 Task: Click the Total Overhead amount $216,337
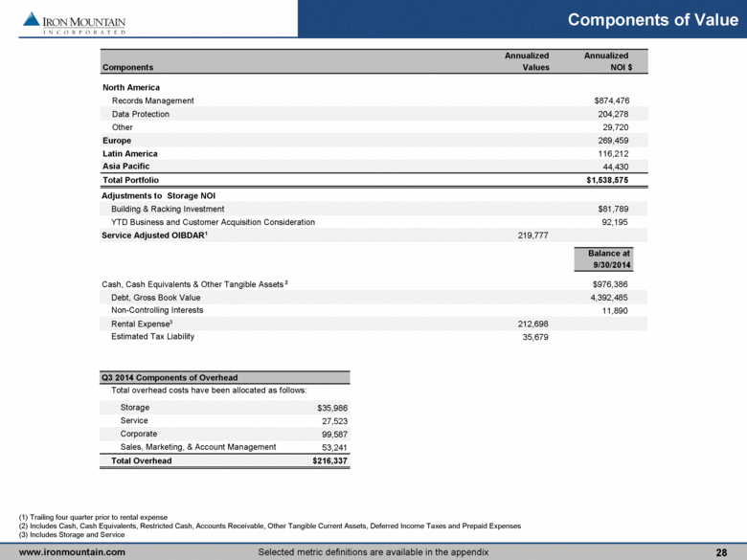(x=327, y=460)
